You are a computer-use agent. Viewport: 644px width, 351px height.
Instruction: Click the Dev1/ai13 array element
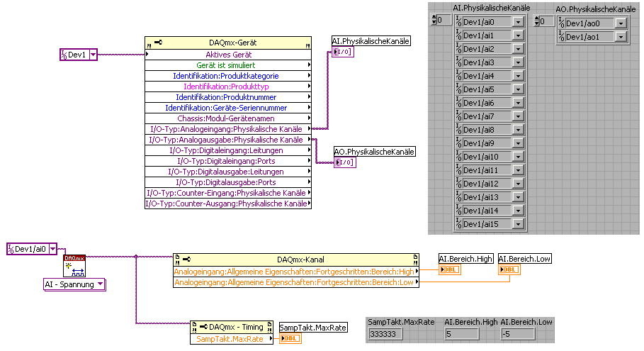(x=490, y=197)
